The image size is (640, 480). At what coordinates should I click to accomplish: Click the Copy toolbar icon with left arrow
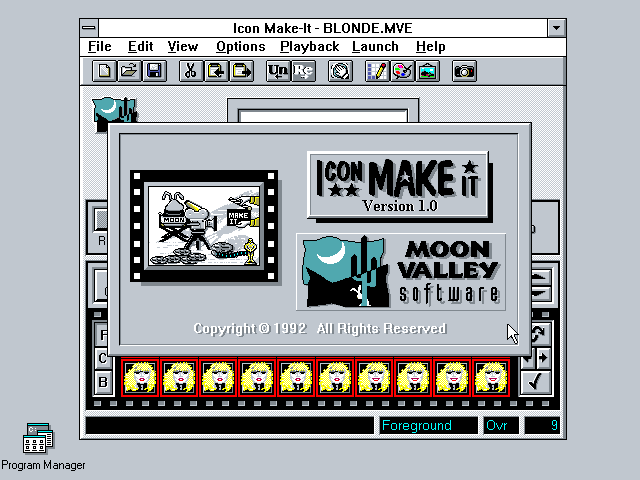click(216, 71)
